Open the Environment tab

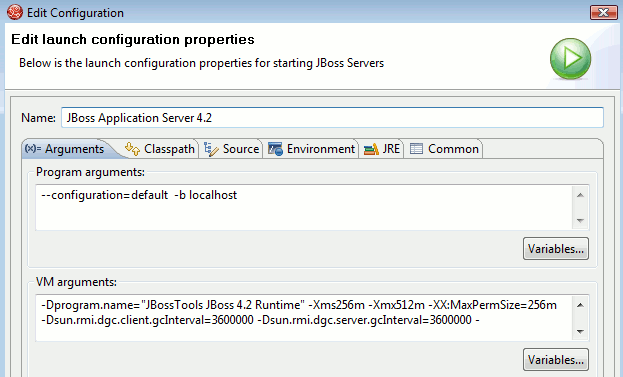coord(311,149)
